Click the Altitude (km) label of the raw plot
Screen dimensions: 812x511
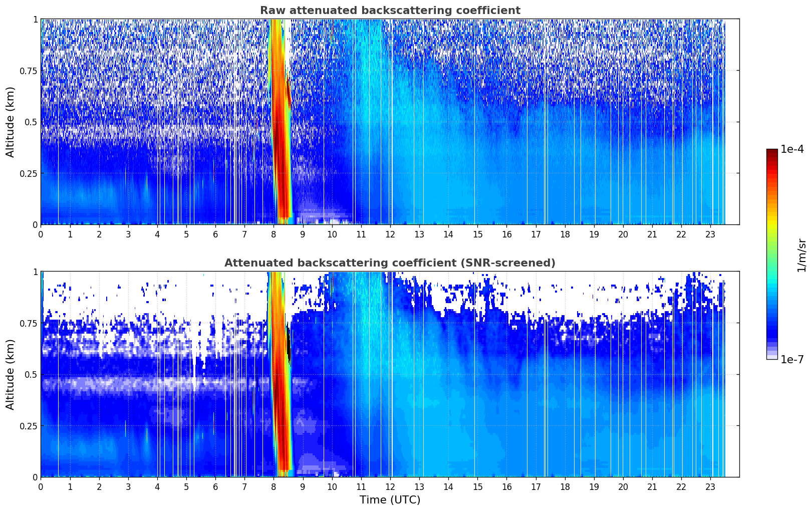(11, 122)
